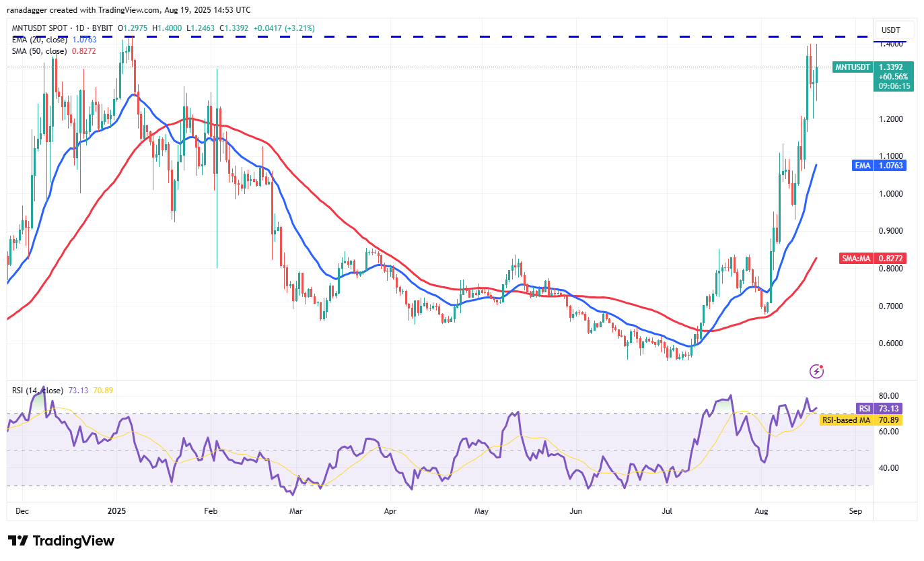Select the RSI (14, close) indicator legend
The height and width of the screenshot is (561, 924).
(x=36, y=391)
